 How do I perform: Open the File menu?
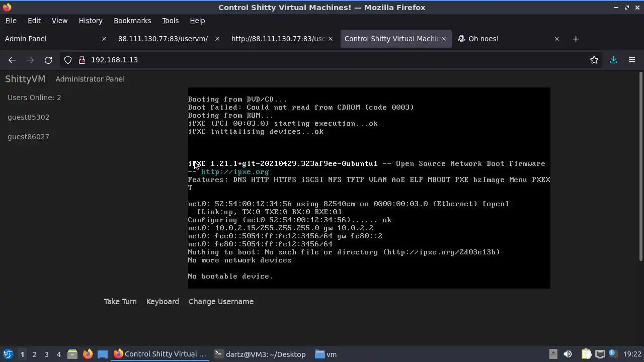11,21
